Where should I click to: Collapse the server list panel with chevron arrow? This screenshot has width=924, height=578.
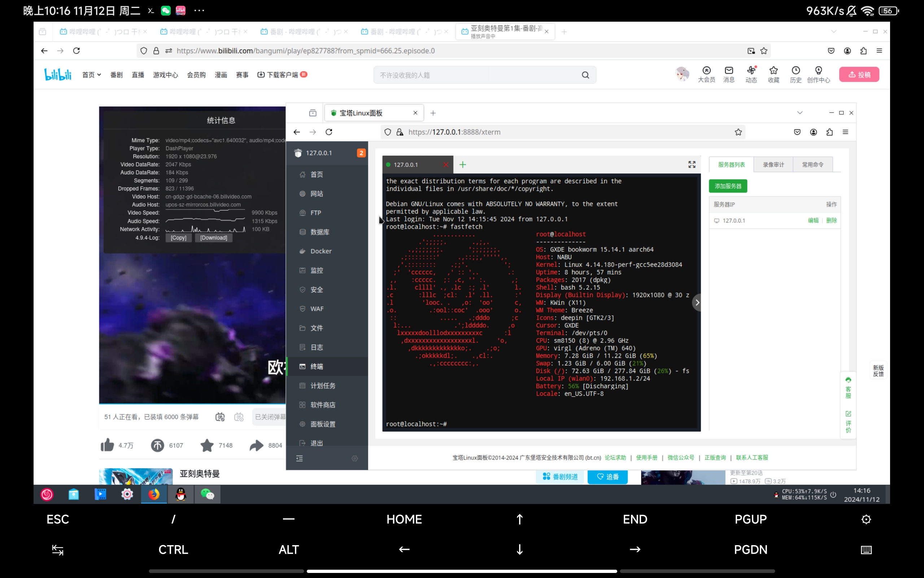(697, 303)
